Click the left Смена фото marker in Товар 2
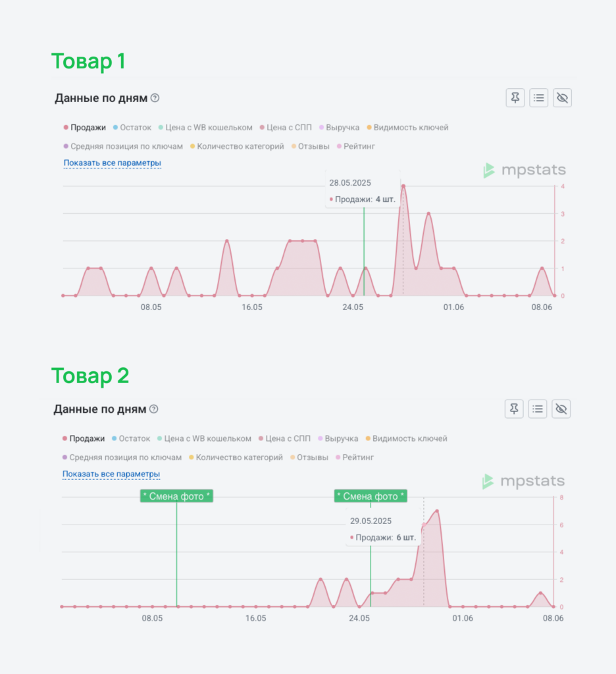The width and height of the screenshot is (616, 674). coord(176,496)
